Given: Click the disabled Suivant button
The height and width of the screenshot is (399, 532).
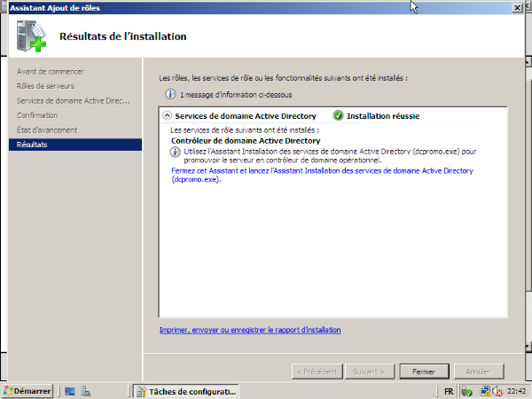Looking at the screenshot, I should [x=370, y=372].
